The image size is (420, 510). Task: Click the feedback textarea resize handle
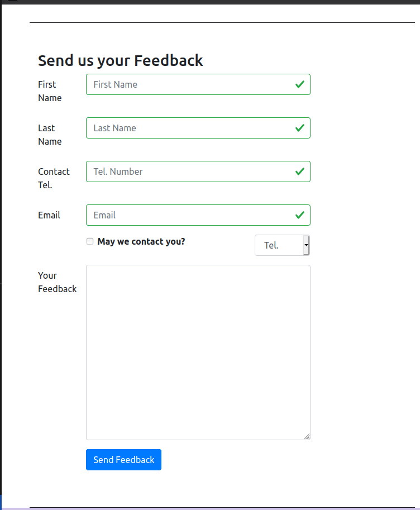pyautogui.click(x=307, y=436)
